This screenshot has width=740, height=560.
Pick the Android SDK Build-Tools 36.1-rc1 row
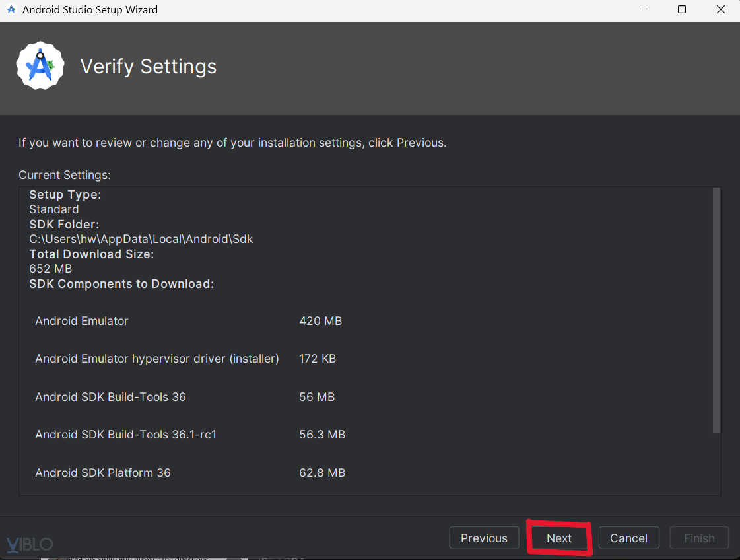tap(126, 435)
